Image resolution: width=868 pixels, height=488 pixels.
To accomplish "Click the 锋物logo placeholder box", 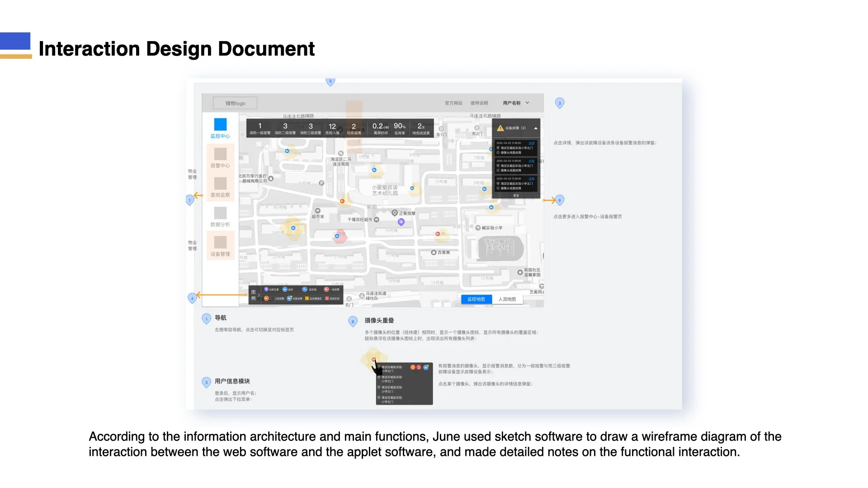I will [235, 103].
